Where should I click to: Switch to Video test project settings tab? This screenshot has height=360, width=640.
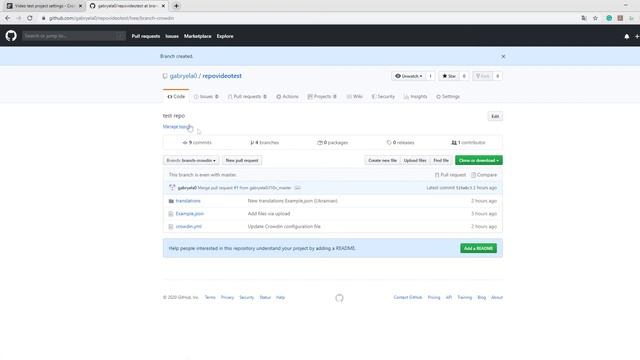tap(44, 6)
